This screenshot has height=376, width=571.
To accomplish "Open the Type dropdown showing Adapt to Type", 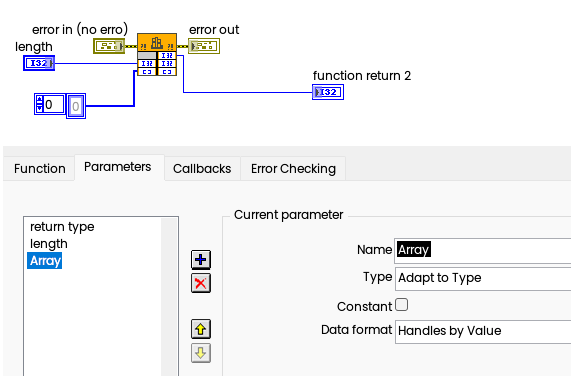I will (483, 278).
